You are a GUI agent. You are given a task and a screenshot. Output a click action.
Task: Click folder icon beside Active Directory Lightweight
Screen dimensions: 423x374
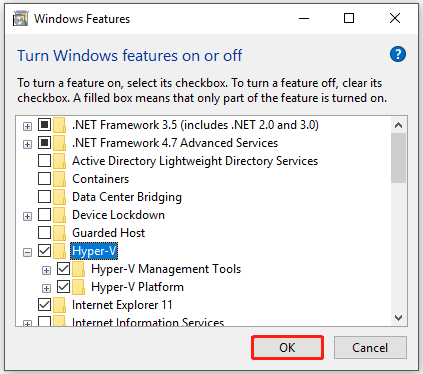point(59,161)
